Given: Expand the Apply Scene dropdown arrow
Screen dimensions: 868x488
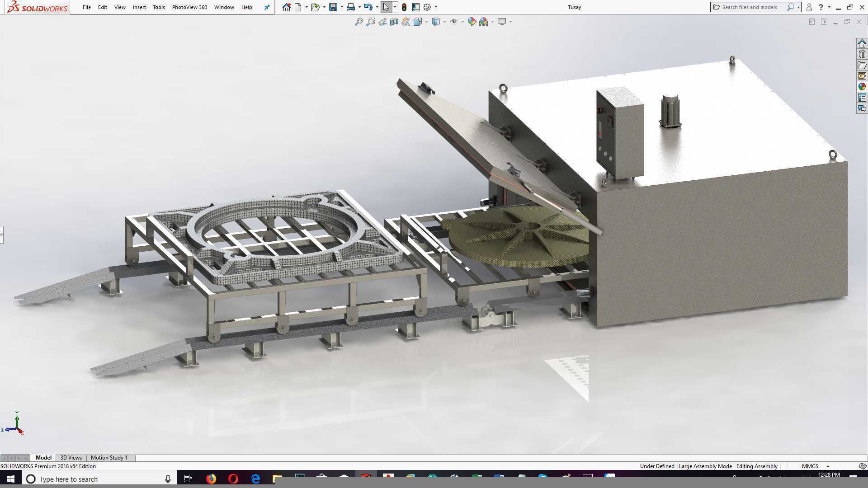Looking at the screenshot, I should [492, 22].
